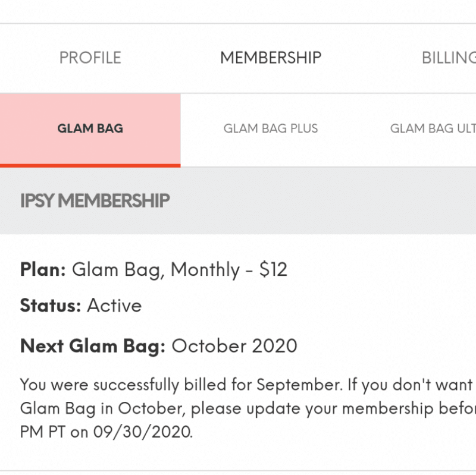The image size is (476, 475).
Task: Click the IPSY MEMBERSHIP section header
Action: tap(95, 202)
